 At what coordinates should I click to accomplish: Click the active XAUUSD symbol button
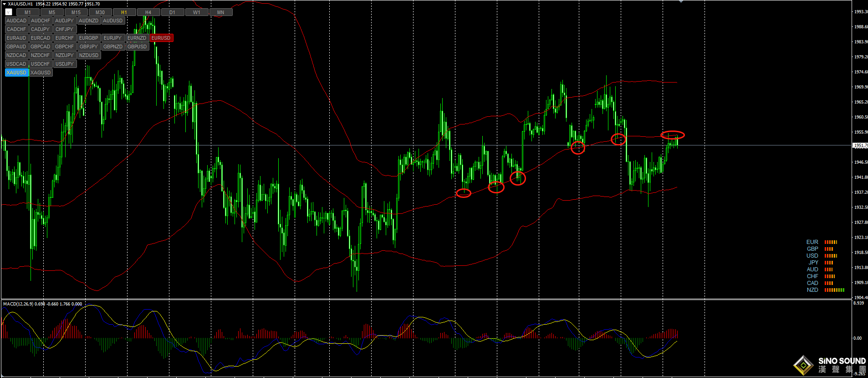coord(16,72)
